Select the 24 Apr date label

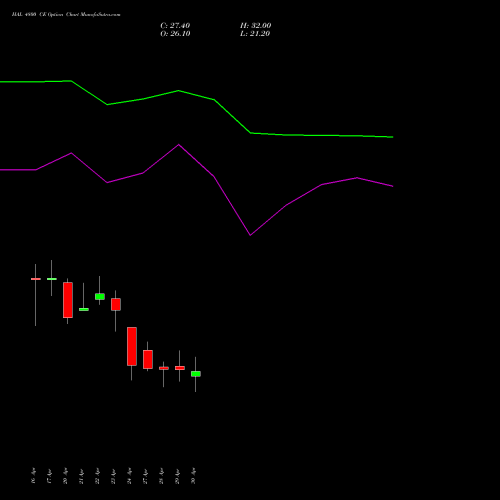129,476
